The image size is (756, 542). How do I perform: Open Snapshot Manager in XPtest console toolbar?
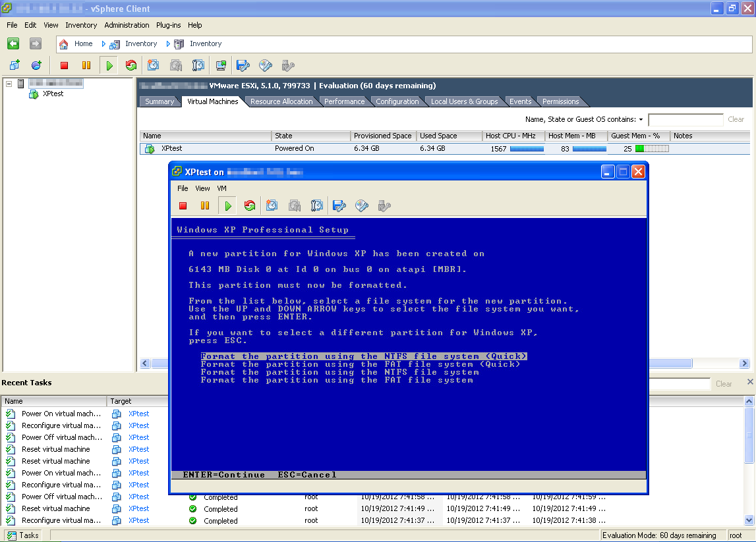[317, 206]
